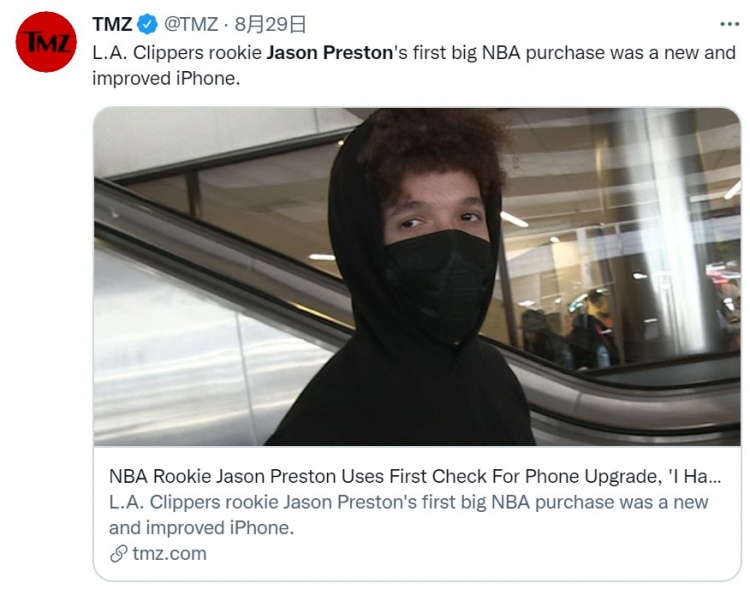This screenshot has width=750, height=589.
Task: Click "improved iPhone." in the tweet body
Action: 166,78
